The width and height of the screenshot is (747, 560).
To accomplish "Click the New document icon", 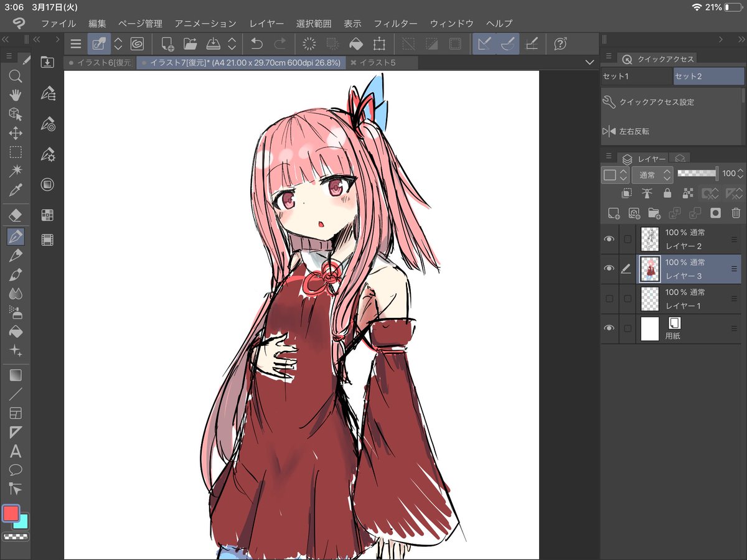I will click(167, 44).
